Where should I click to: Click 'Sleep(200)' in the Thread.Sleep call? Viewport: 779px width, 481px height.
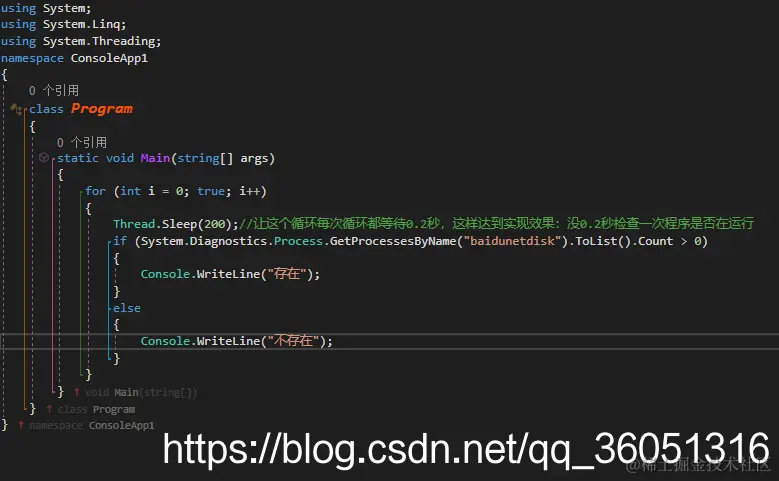point(197,224)
